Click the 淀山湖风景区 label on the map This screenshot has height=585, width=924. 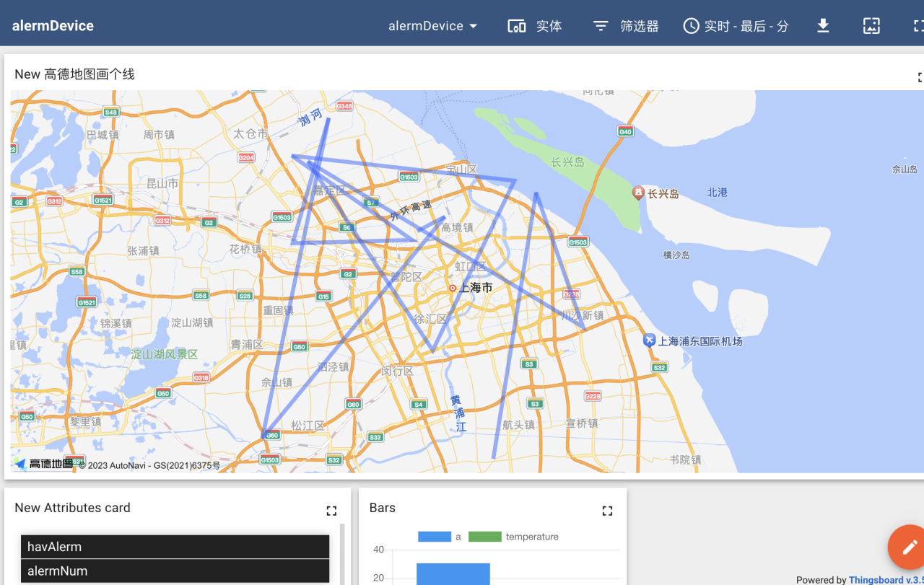165,354
